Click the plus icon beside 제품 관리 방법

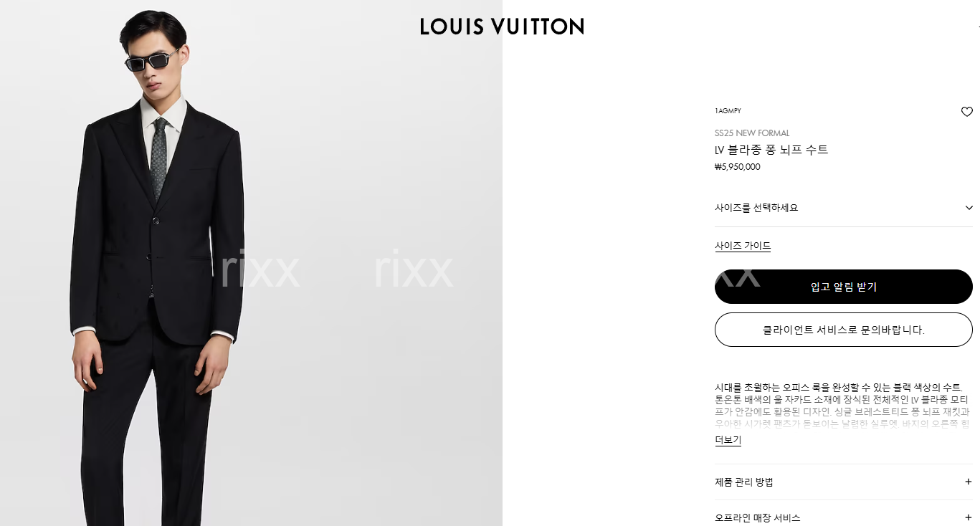coord(969,482)
